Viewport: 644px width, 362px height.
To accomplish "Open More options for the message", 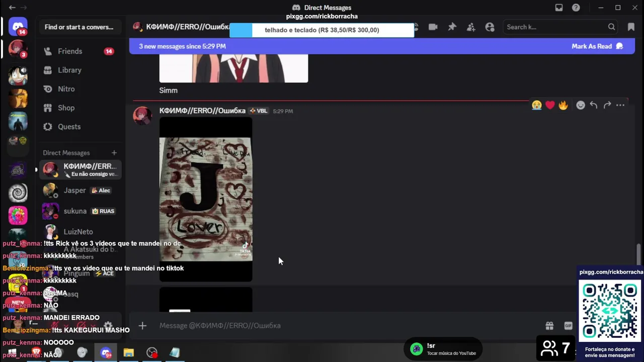I will (620, 105).
